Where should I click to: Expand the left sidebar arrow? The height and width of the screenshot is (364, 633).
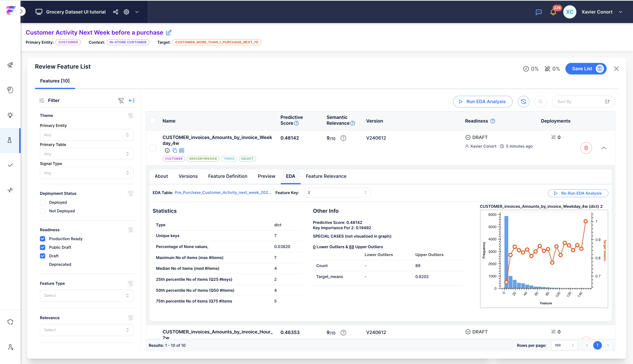tap(21, 12)
